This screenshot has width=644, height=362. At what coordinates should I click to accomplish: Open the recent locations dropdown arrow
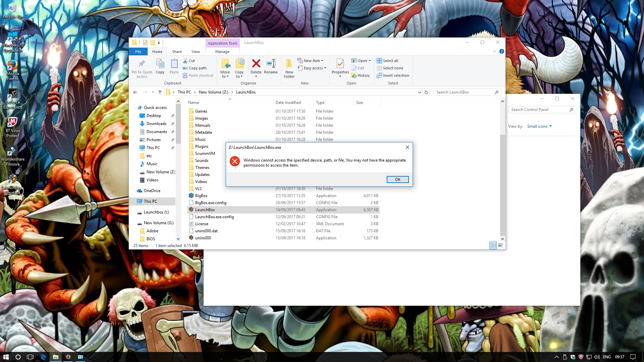(x=153, y=92)
